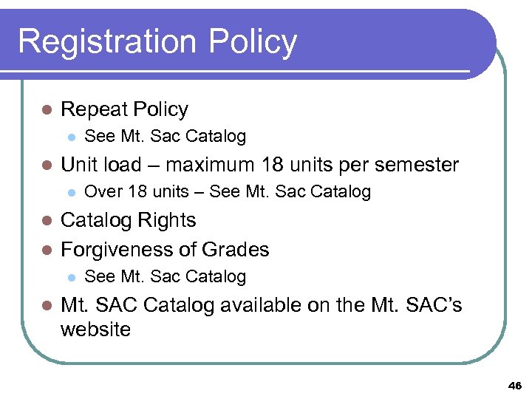This screenshot has height=399, width=532.
Task: Click the sub-bullet dot under "Repeat Policy"
Action: coord(71,137)
